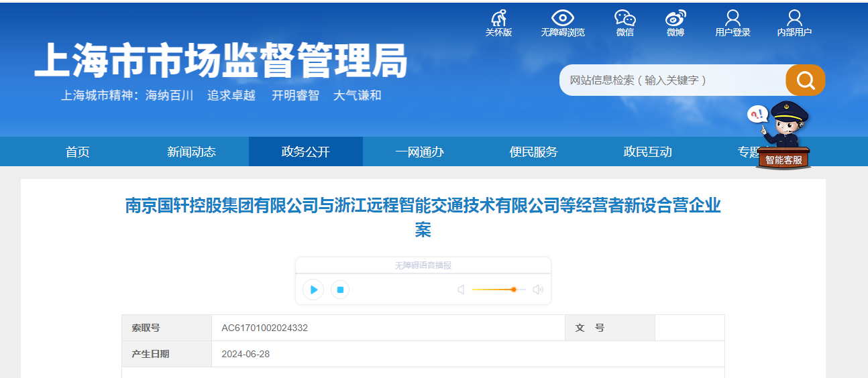Mute volume with the left speaker icon
This screenshot has height=378, width=868.
[461, 290]
